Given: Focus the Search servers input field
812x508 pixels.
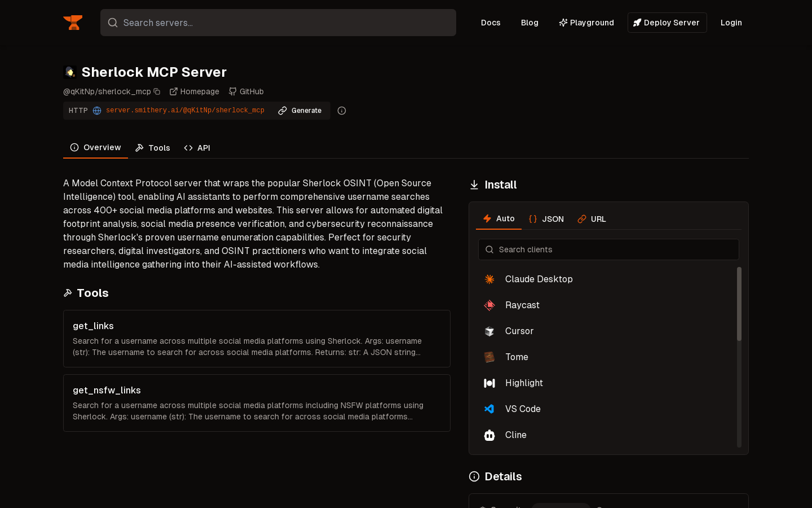Looking at the screenshot, I should pos(278,23).
